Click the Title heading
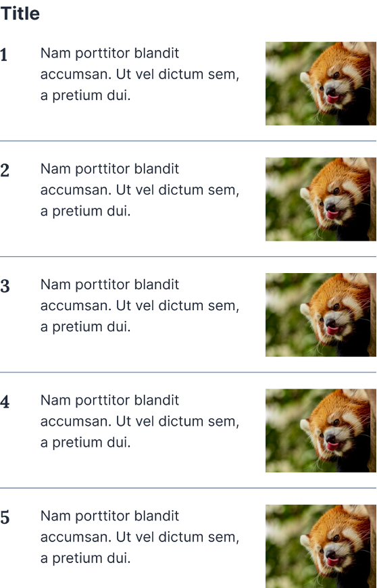This screenshot has width=377, height=588. point(20,14)
